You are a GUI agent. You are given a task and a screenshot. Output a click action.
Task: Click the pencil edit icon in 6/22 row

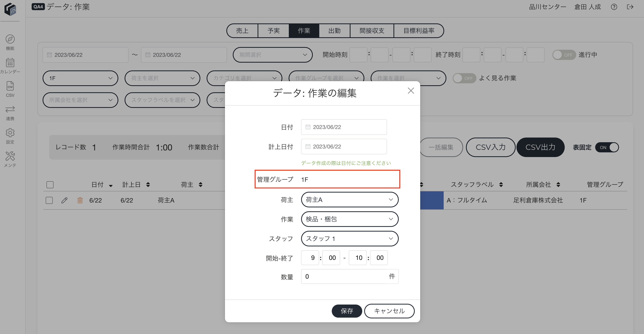coord(64,200)
